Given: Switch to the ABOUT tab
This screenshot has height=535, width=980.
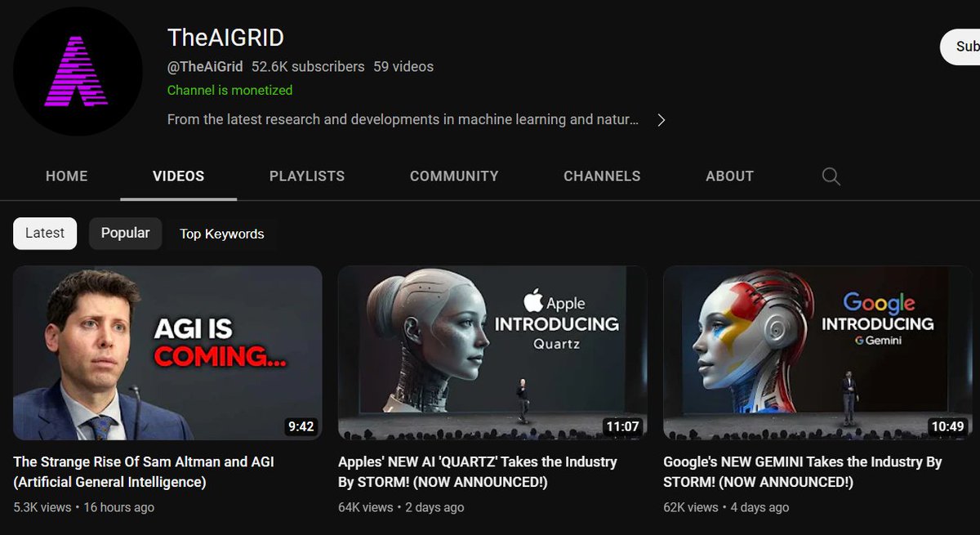Looking at the screenshot, I should coord(730,176).
